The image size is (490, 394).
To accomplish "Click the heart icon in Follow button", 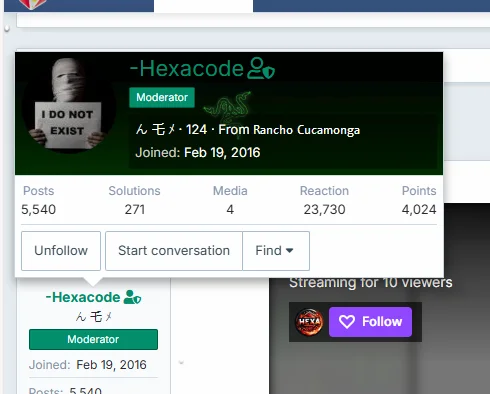I will coord(347,322).
